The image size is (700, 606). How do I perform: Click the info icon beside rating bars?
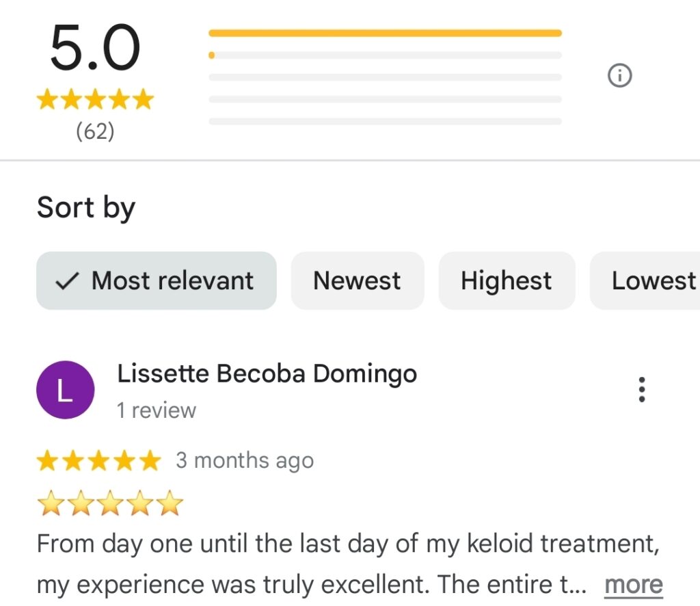(x=619, y=76)
